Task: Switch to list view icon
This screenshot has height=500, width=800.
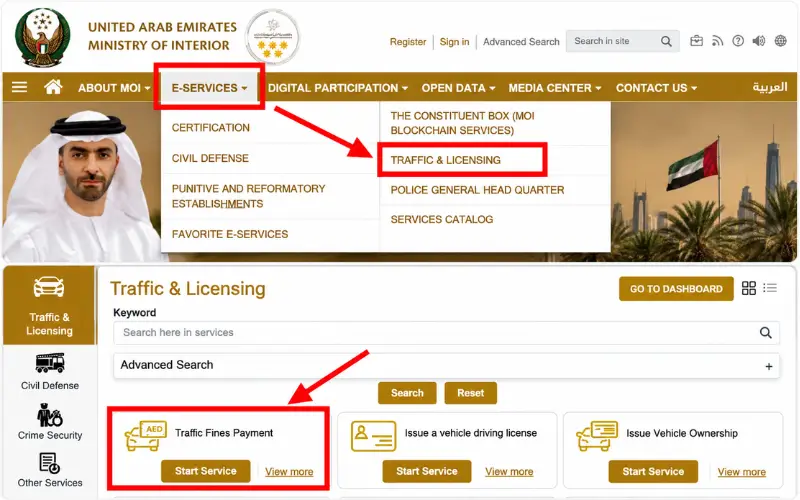Action: tap(770, 288)
